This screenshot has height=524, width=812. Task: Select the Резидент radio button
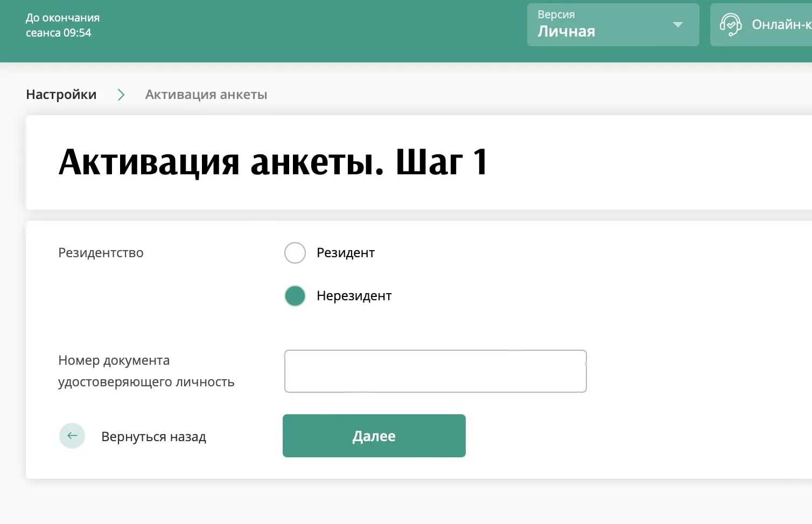[x=295, y=253]
